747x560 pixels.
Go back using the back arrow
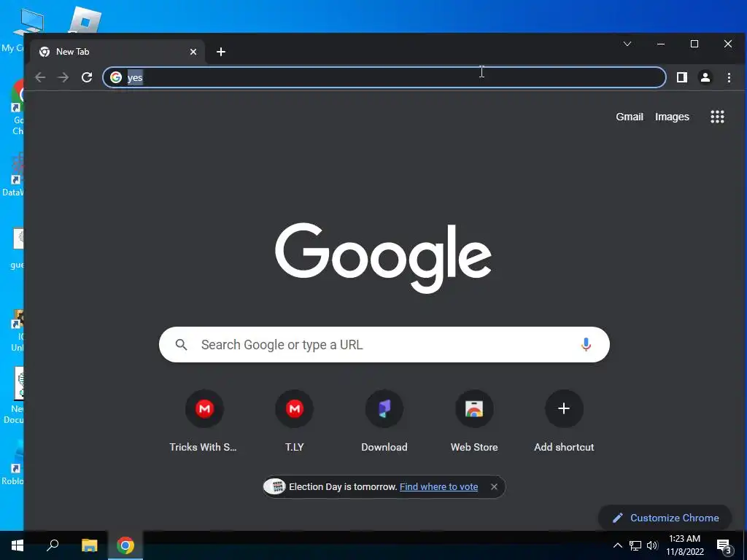click(41, 77)
